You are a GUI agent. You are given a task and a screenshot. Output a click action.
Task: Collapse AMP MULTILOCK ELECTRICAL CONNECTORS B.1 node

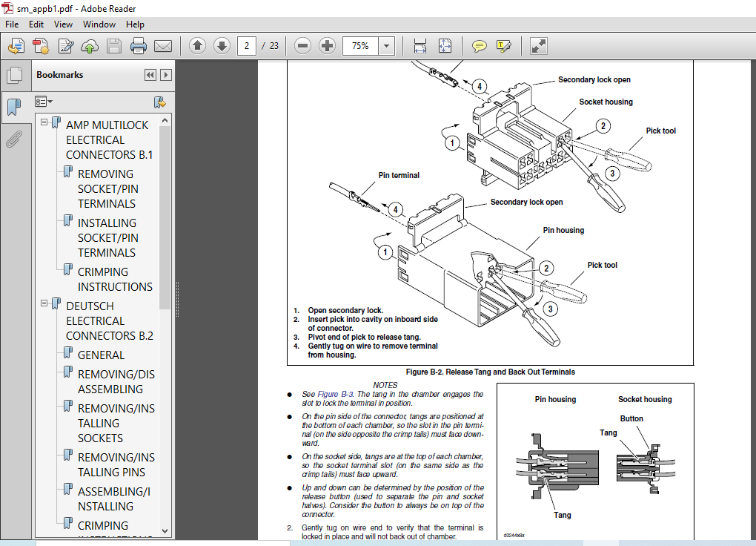[x=44, y=122]
